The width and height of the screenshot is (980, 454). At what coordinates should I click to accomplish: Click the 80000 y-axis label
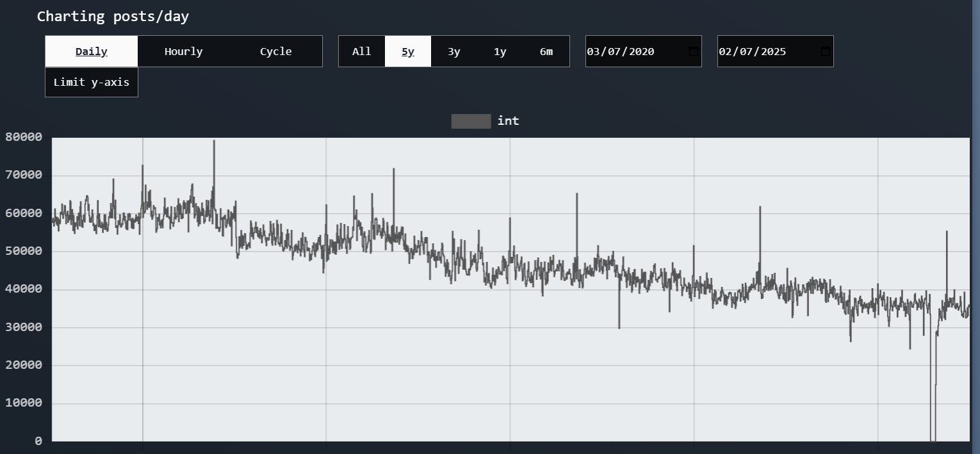(x=24, y=137)
